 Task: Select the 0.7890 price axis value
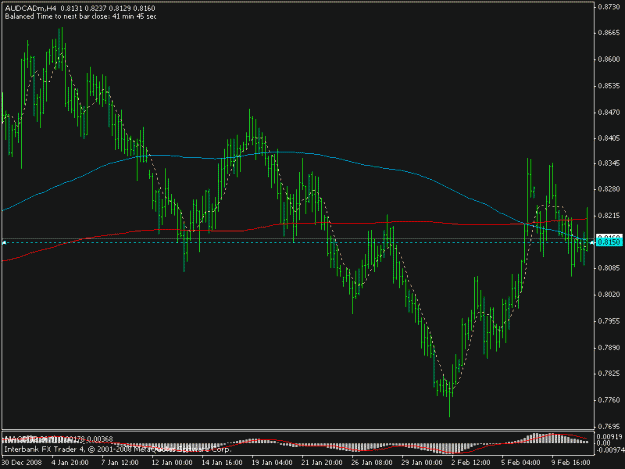click(609, 347)
